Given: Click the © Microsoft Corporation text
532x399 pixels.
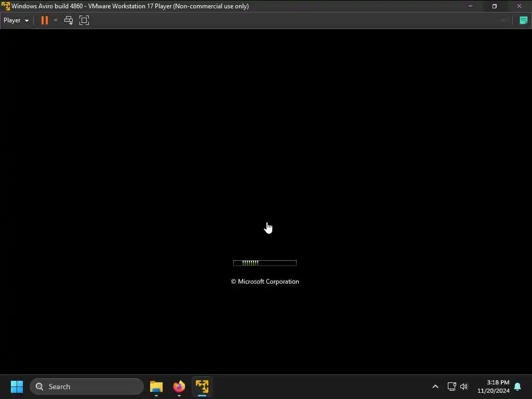Looking at the screenshot, I should 265,282.
